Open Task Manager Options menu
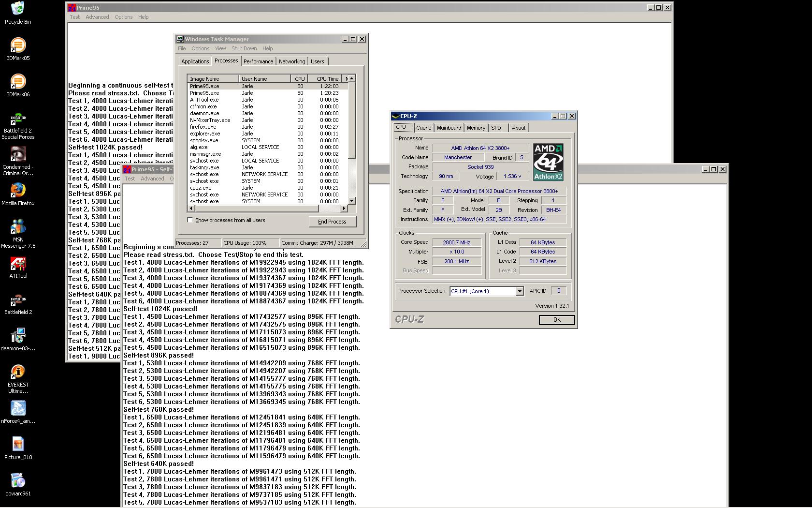Image resolution: width=812 pixels, height=508 pixels. pyautogui.click(x=201, y=48)
